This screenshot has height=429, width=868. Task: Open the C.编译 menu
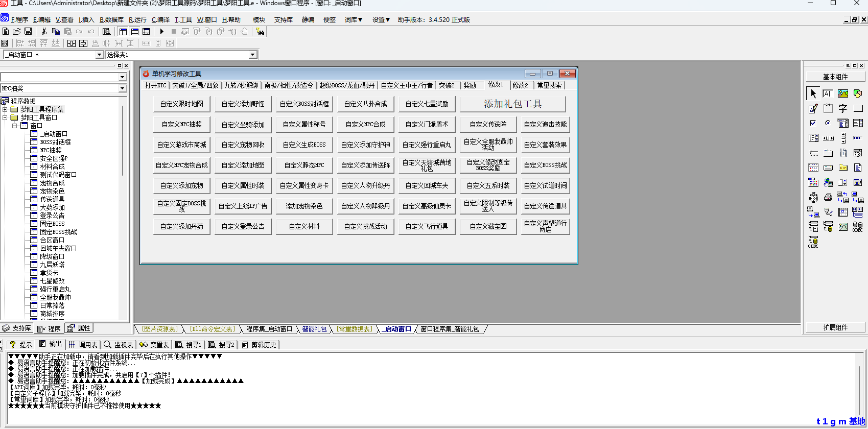coord(160,20)
